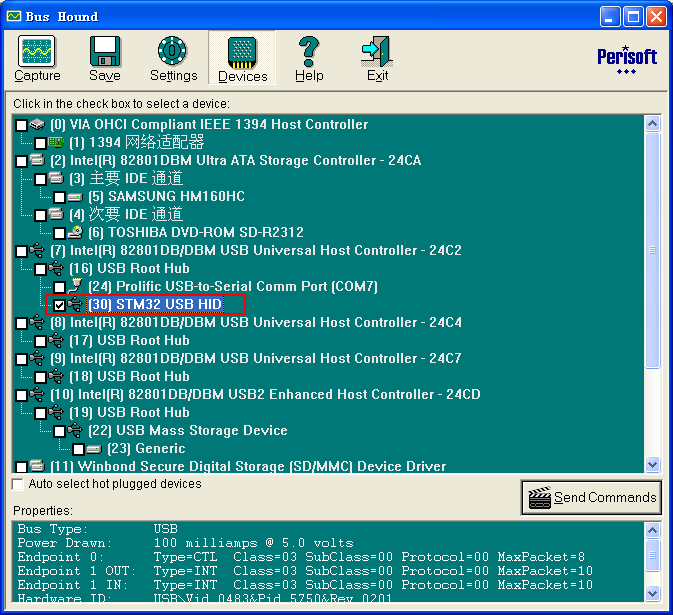Click the USB icon of controller 24C7
Viewport: 673px width, 615px height.
[x=37, y=358]
